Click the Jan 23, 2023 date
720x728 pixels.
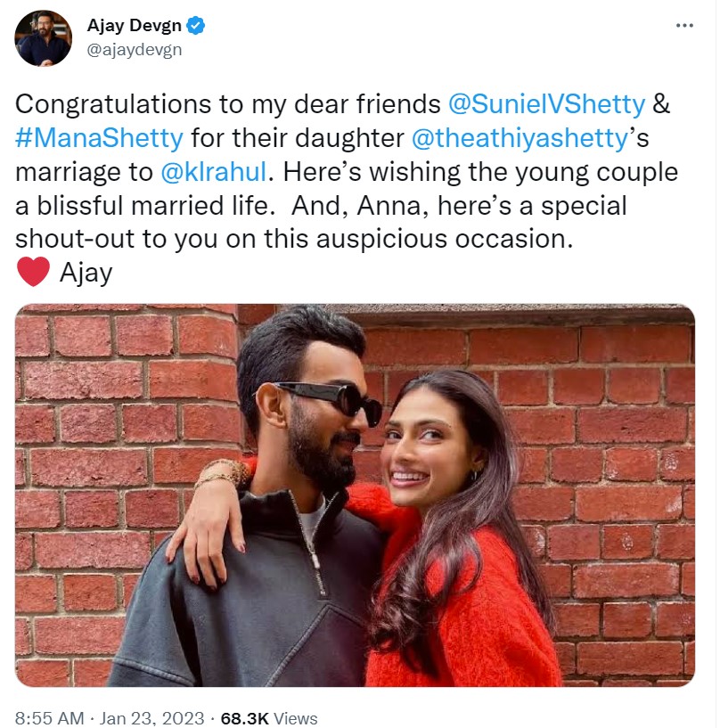click(151, 717)
